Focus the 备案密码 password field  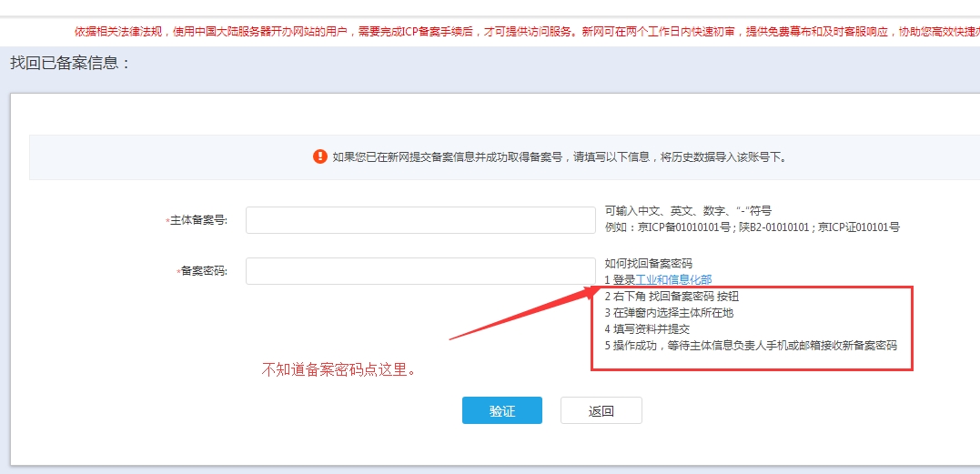point(419,271)
